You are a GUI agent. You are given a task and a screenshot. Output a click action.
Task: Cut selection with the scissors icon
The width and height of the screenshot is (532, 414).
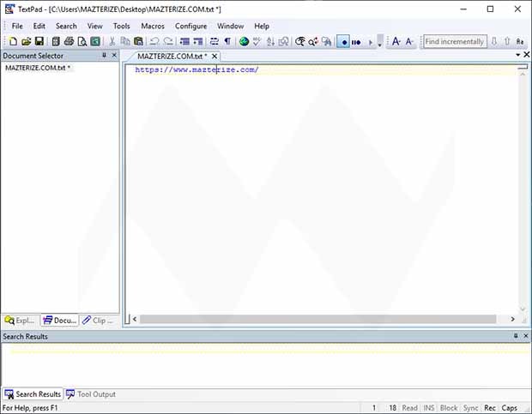coord(112,41)
